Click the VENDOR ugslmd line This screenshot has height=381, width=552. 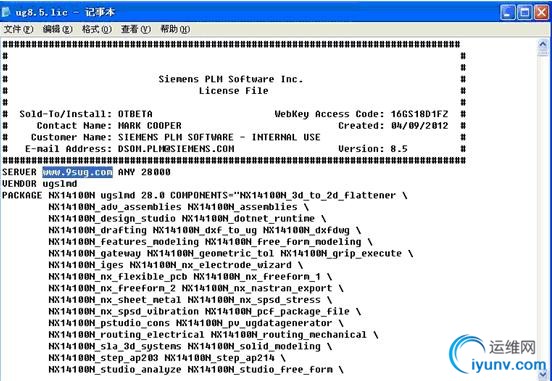[39, 184]
